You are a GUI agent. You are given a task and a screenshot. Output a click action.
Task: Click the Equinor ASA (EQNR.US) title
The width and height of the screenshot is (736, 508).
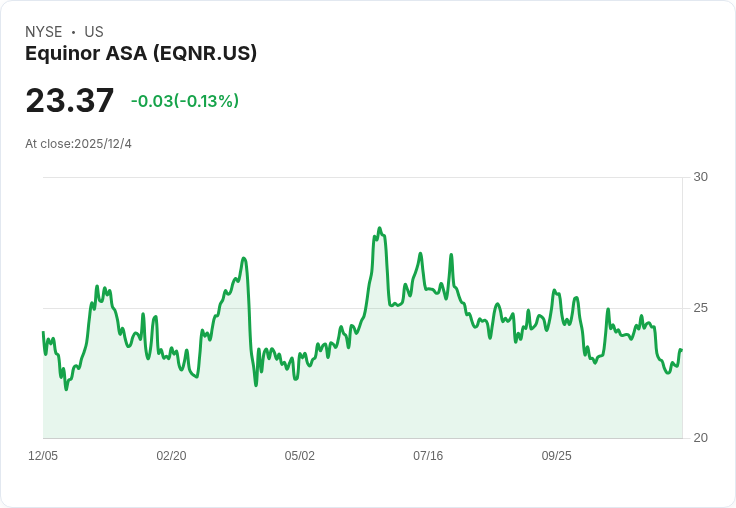coord(141,54)
